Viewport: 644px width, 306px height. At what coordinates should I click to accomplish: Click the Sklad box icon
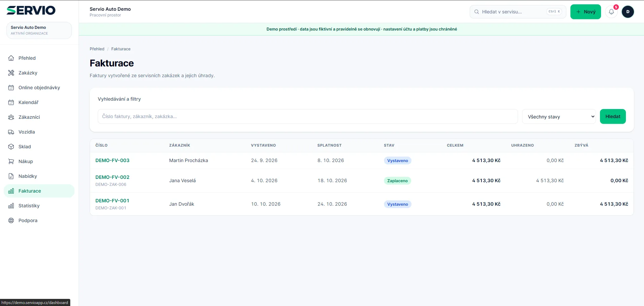(x=11, y=147)
